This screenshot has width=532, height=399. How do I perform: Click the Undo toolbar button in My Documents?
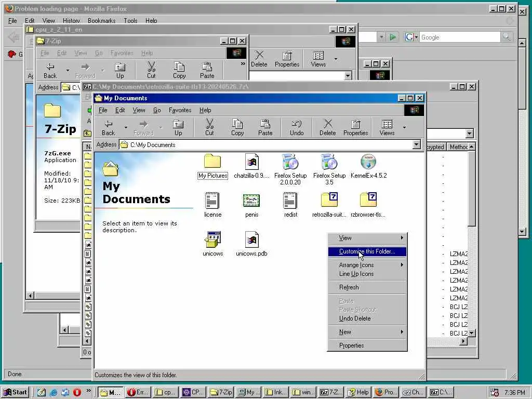tap(297, 128)
